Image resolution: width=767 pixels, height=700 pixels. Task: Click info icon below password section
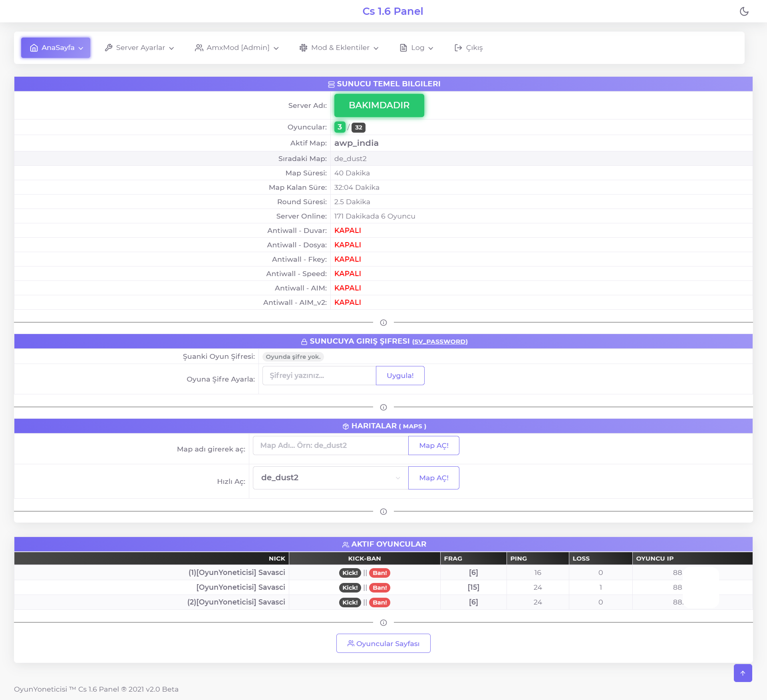click(383, 407)
